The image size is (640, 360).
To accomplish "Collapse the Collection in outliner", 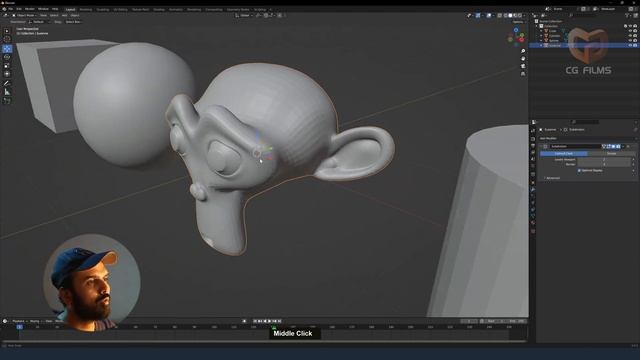I will (x=537, y=26).
